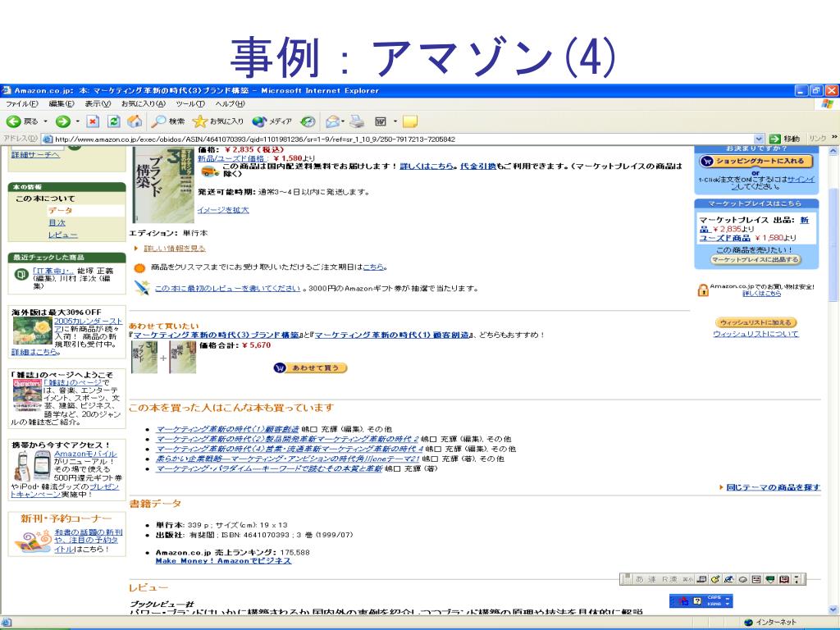Open the ツール(T) menu
The height and width of the screenshot is (630, 840).
pos(190,104)
